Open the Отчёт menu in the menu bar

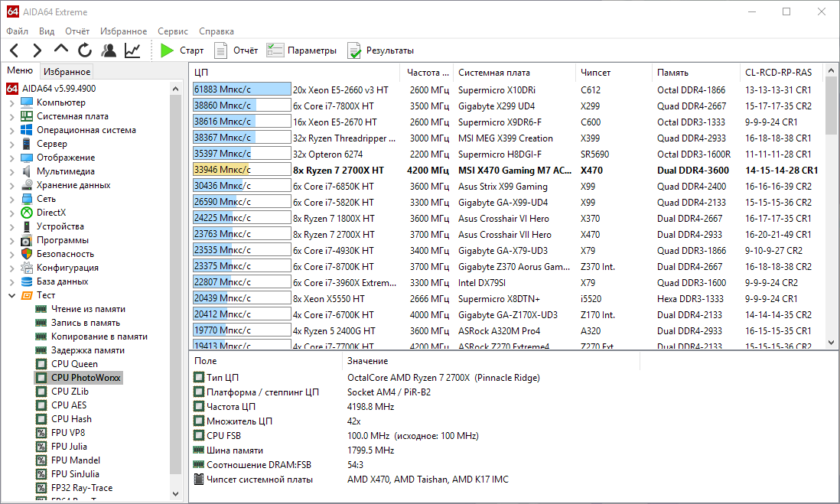pyautogui.click(x=77, y=31)
